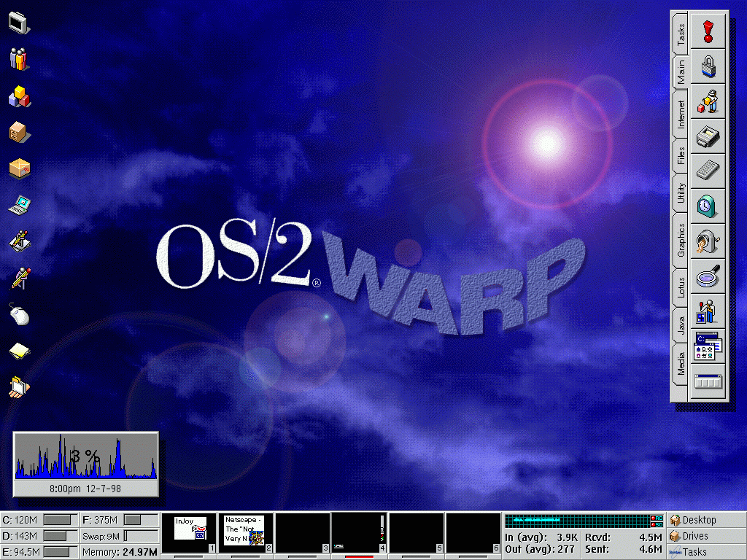The image size is (747, 560).
Task: Click the E: drive usage bar
Action: click(x=61, y=552)
